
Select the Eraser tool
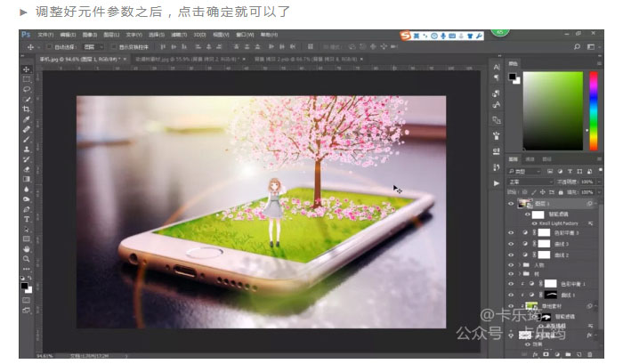pos(26,169)
